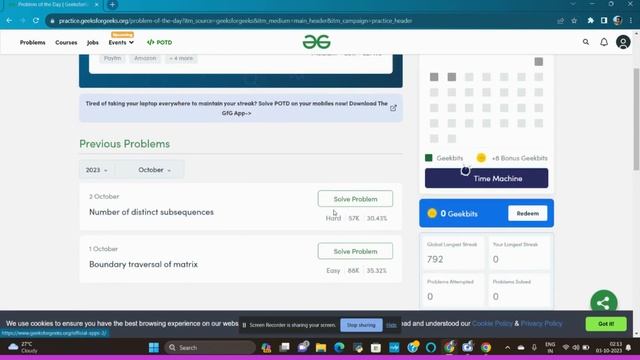The image size is (640, 360).
Task: Click the Paytm company tag
Action: click(112, 58)
